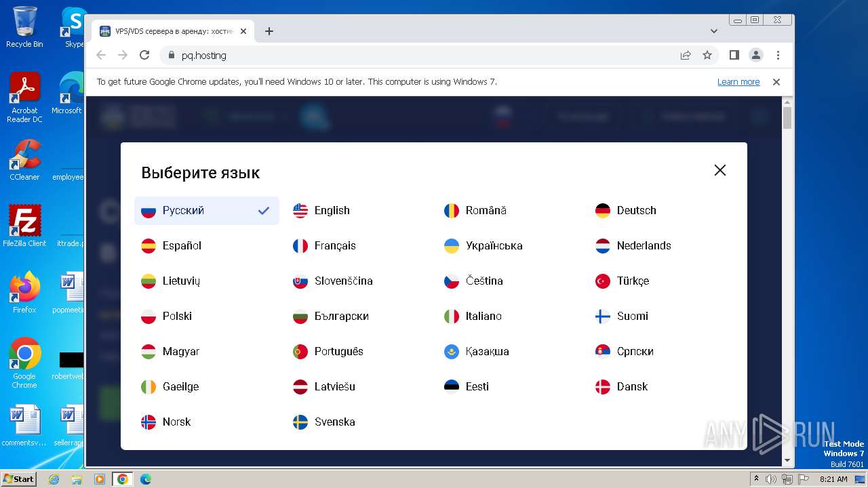The image size is (868, 488).
Task: Click the Slovenščina flag icon
Action: 300,281
